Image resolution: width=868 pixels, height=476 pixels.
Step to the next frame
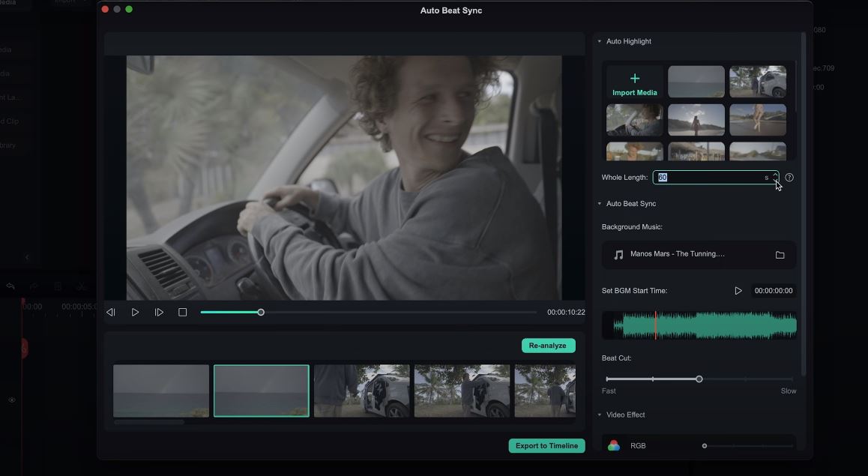(x=159, y=312)
